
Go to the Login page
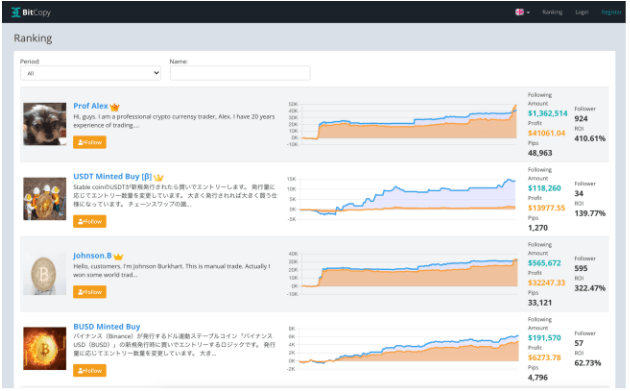(x=581, y=12)
